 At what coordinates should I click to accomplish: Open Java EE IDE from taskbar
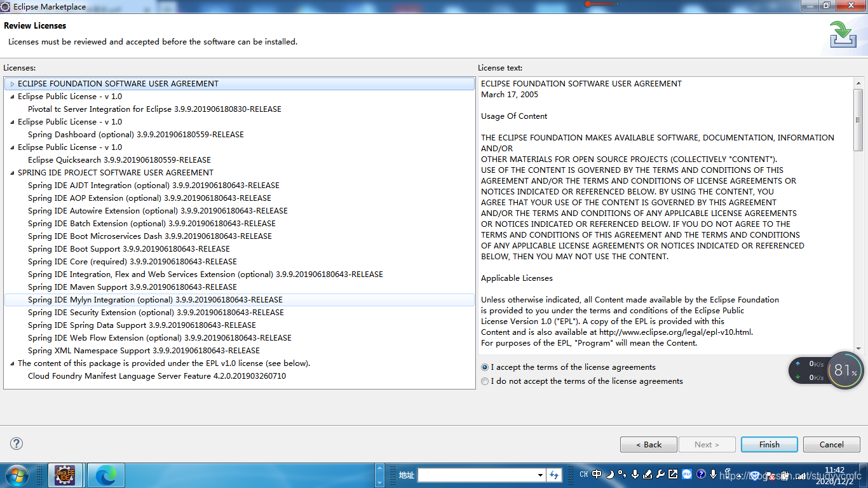(64, 475)
